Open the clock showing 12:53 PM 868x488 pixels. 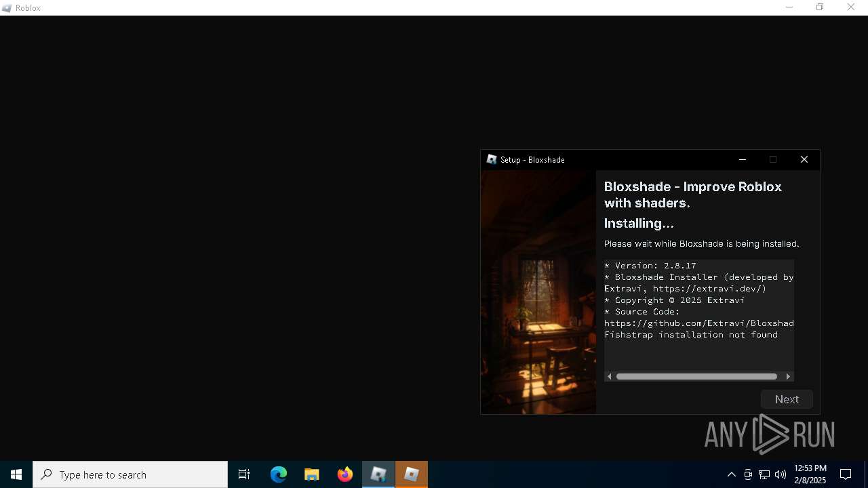point(810,474)
